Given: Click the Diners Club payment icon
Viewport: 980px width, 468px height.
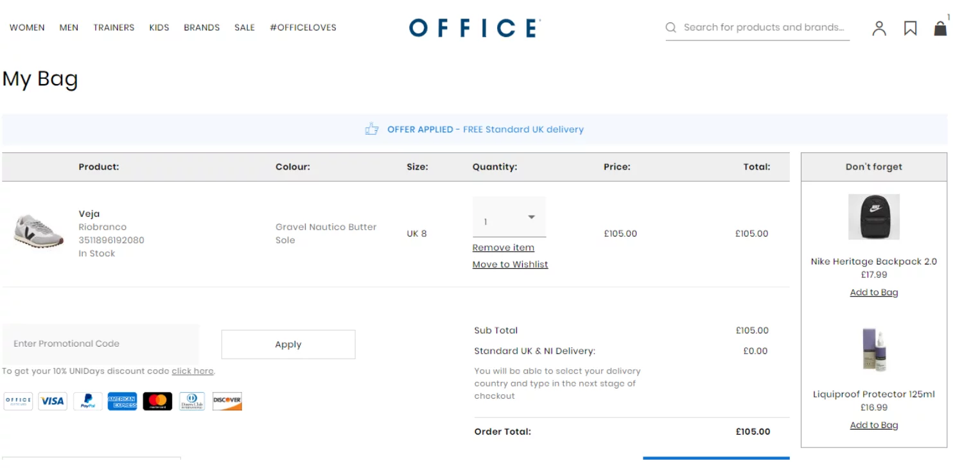Looking at the screenshot, I should 192,401.
